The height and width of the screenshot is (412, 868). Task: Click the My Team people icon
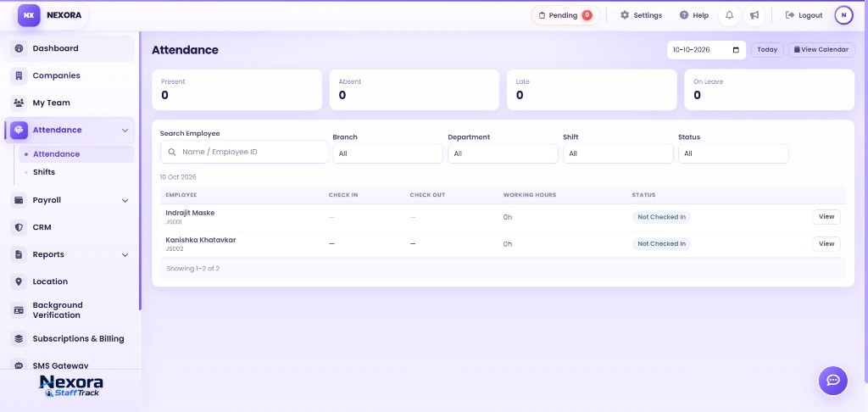(x=19, y=103)
